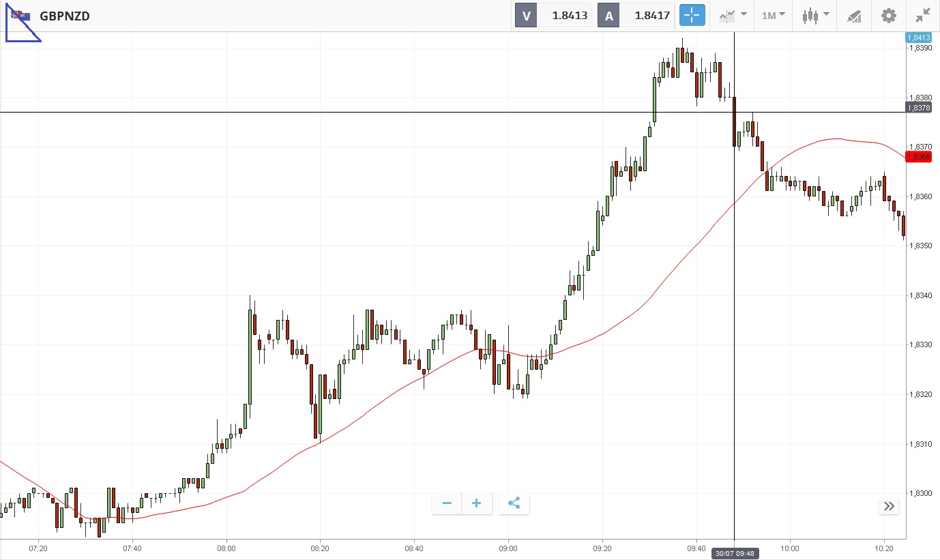Viewport: 940px width, 560px height.
Task: Click the GBPNZD instrument name
Action: click(65, 16)
